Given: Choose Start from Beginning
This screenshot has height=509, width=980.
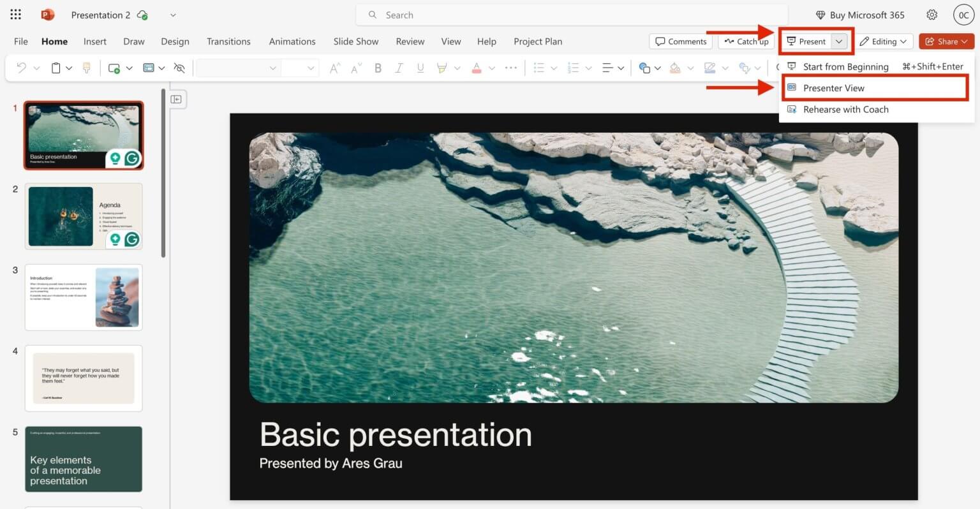Looking at the screenshot, I should [845, 66].
